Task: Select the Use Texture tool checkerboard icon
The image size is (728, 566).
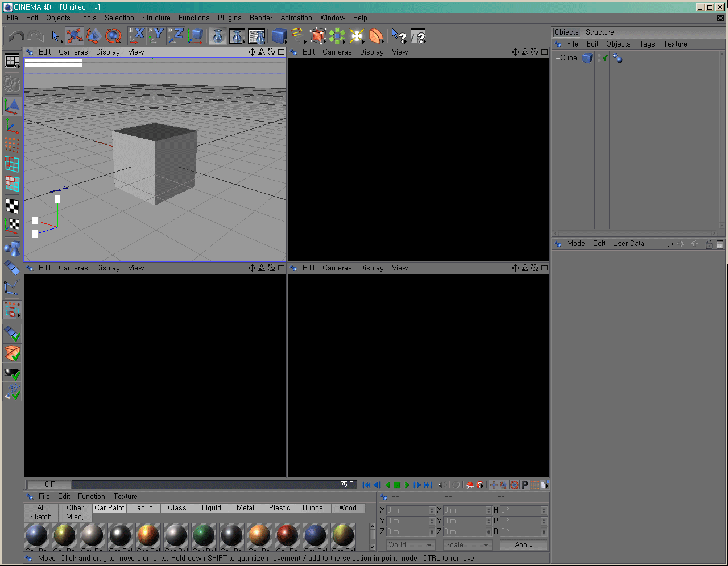Action: pyautogui.click(x=12, y=206)
